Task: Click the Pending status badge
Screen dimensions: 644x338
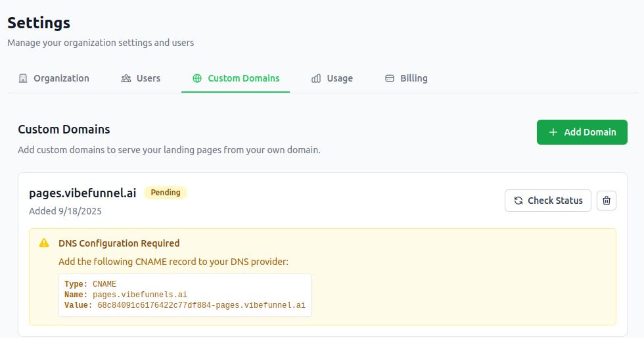Action: tap(166, 193)
